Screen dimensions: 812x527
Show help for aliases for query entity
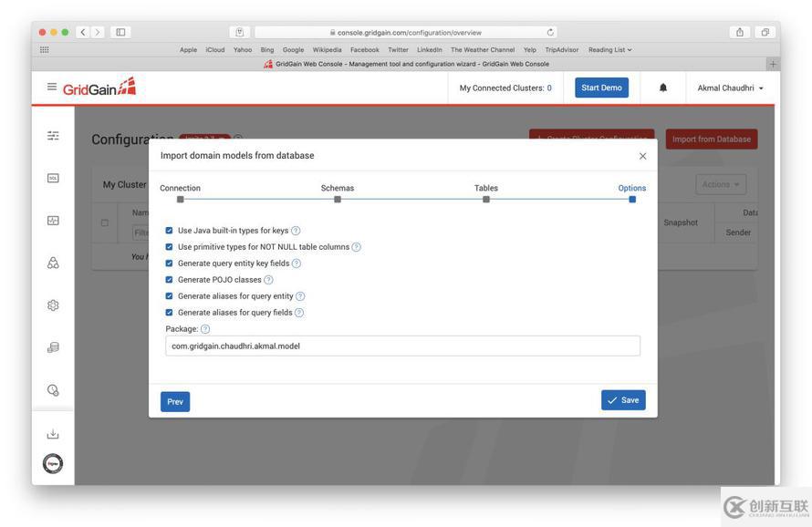pyautogui.click(x=300, y=296)
